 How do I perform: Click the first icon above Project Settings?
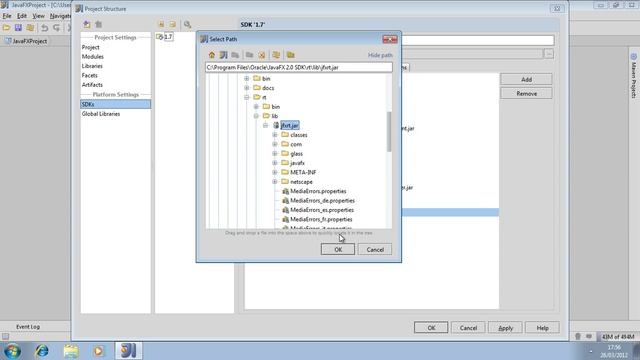(87, 24)
